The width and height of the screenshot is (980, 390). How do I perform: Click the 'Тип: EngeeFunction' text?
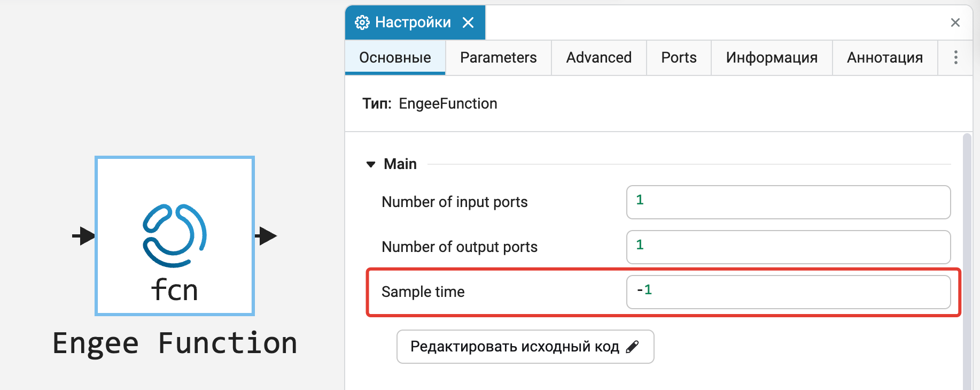pos(430,103)
